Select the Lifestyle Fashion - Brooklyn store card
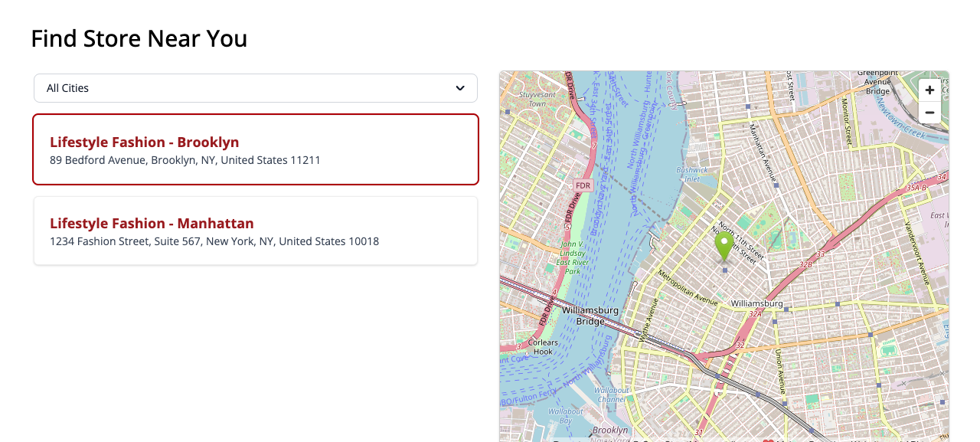The image size is (980, 442). point(256,149)
